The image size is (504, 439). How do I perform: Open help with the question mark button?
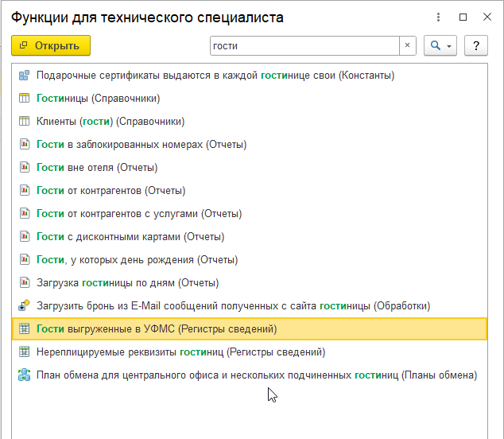[475, 45]
